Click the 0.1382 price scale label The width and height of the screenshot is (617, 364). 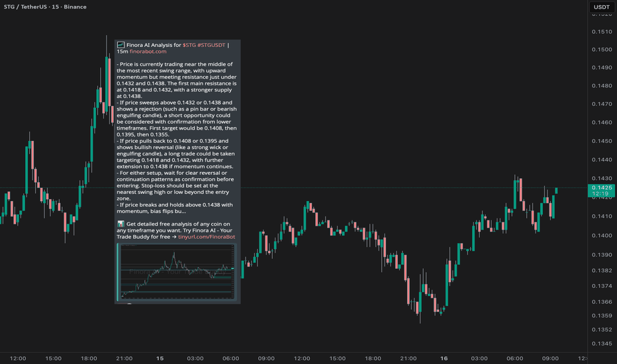[x=601, y=271]
